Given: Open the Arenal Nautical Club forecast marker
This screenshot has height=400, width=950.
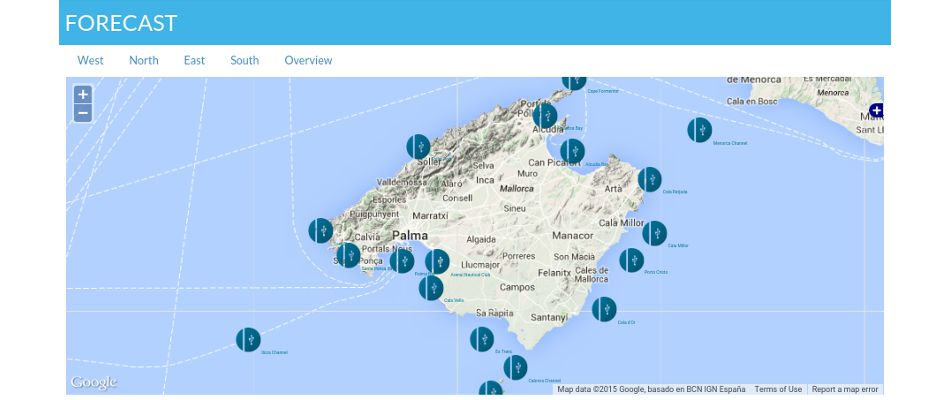Looking at the screenshot, I should click(437, 262).
